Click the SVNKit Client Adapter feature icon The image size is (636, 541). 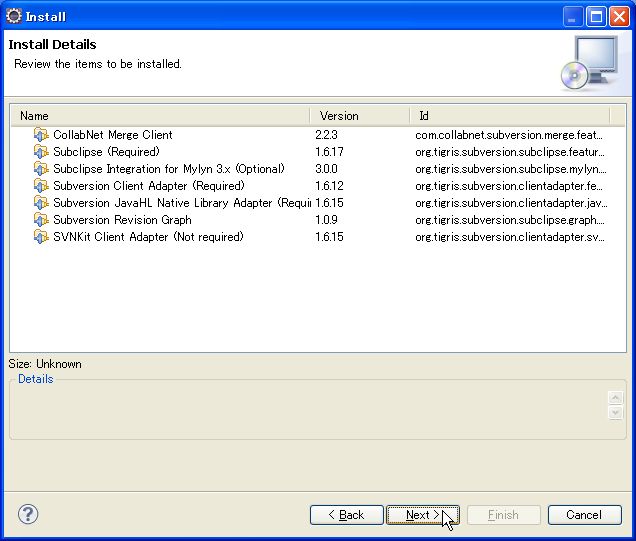41,237
